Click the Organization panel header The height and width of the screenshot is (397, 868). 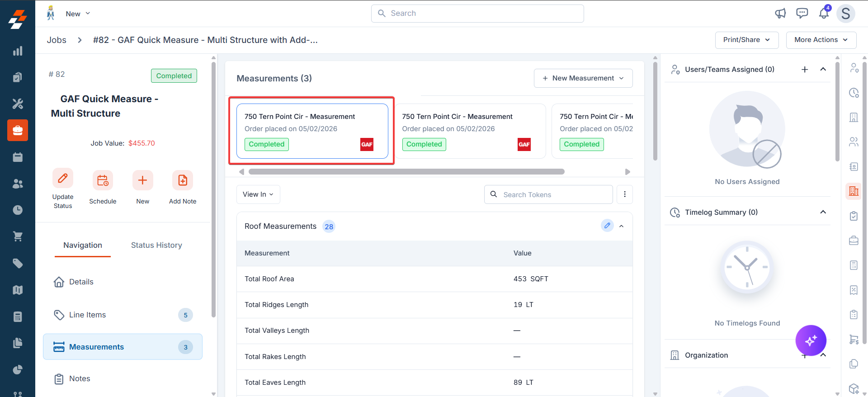(x=747, y=355)
